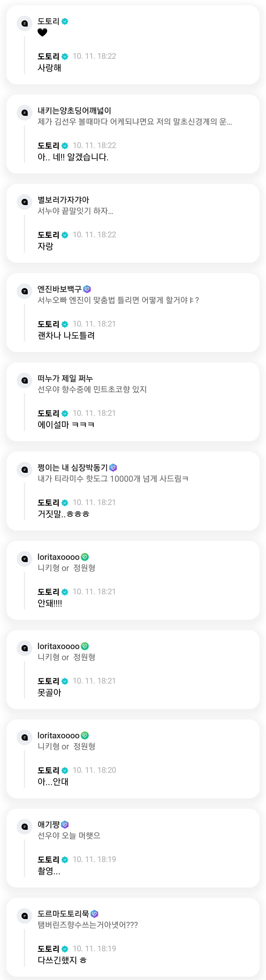Click the purple badge next to 도르마도토리묵
Viewport: 266px width, 980px height.
95,914
